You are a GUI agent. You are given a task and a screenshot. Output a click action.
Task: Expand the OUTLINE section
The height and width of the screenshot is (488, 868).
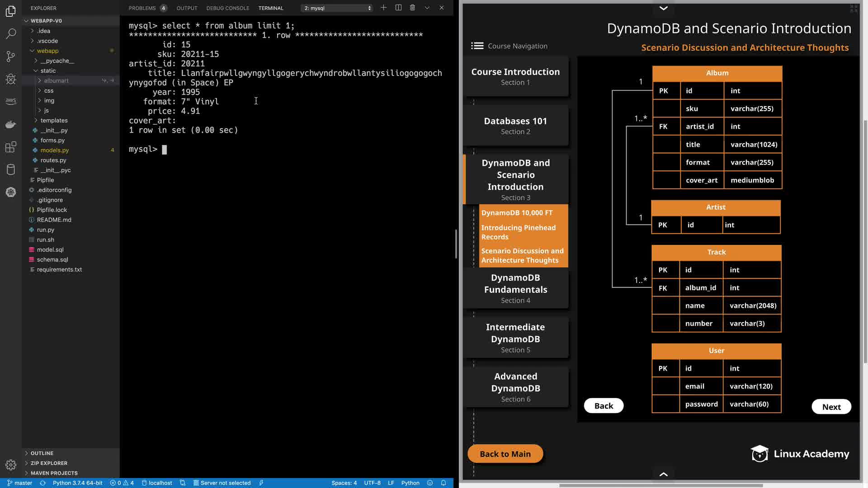pyautogui.click(x=42, y=453)
